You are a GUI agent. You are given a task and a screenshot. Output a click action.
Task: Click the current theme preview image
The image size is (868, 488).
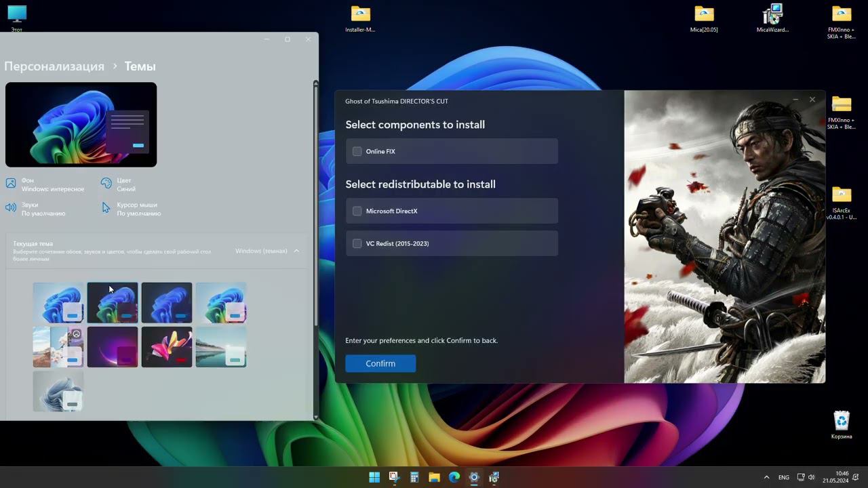point(81,125)
